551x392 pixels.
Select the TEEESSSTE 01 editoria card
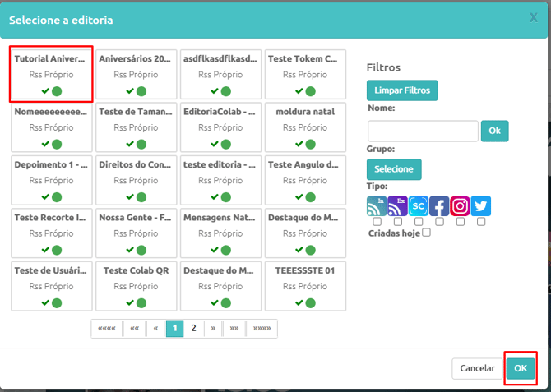pyautogui.click(x=305, y=286)
